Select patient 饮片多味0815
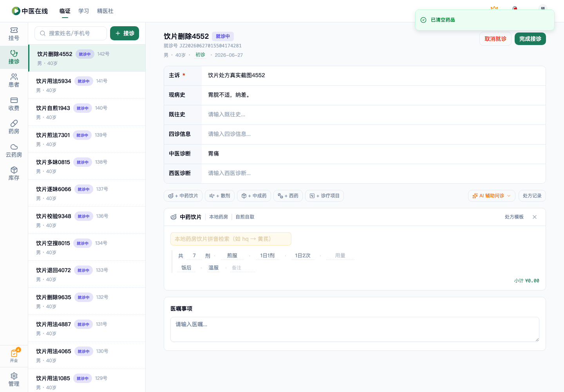The image size is (564, 392). click(x=87, y=166)
